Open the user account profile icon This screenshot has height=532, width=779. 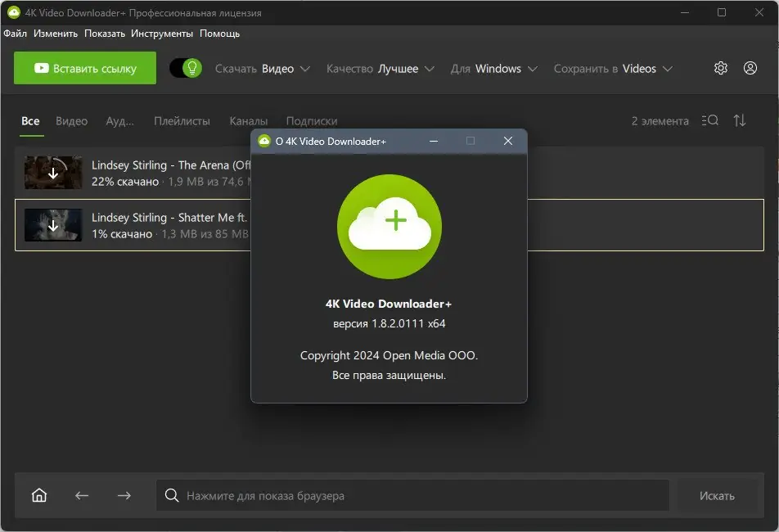click(x=750, y=68)
